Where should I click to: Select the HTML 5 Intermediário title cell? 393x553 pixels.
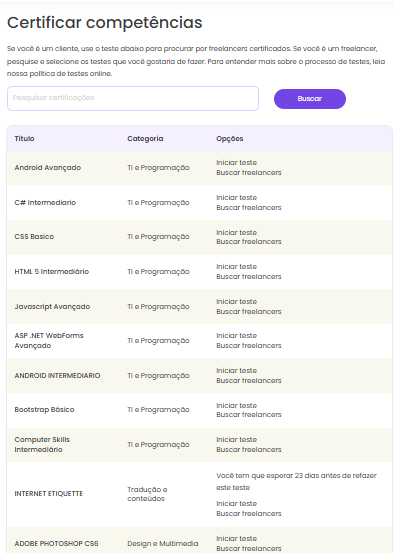[52, 272]
